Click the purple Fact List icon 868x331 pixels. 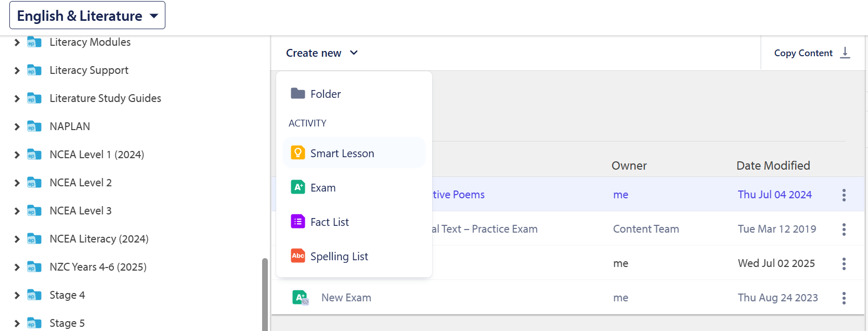tap(297, 221)
